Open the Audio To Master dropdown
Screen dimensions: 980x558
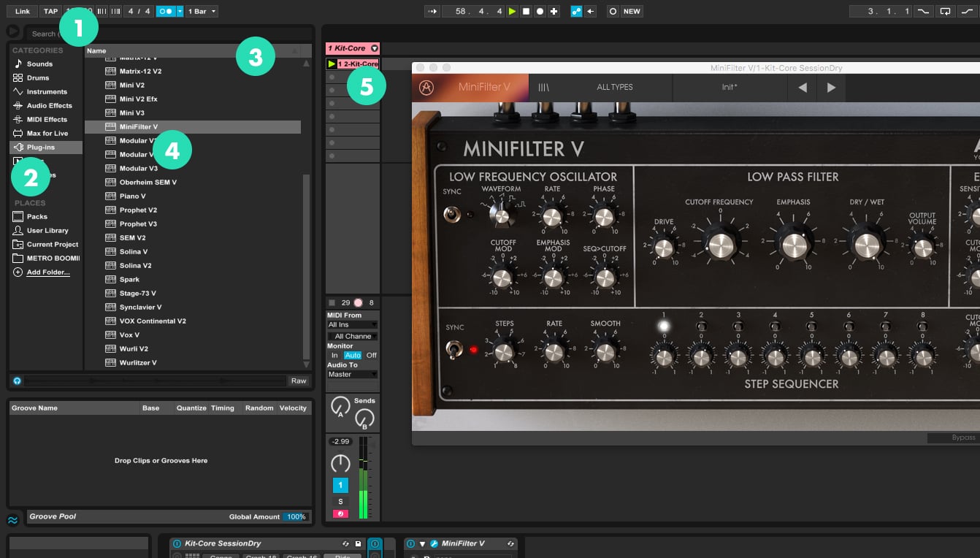tap(353, 374)
